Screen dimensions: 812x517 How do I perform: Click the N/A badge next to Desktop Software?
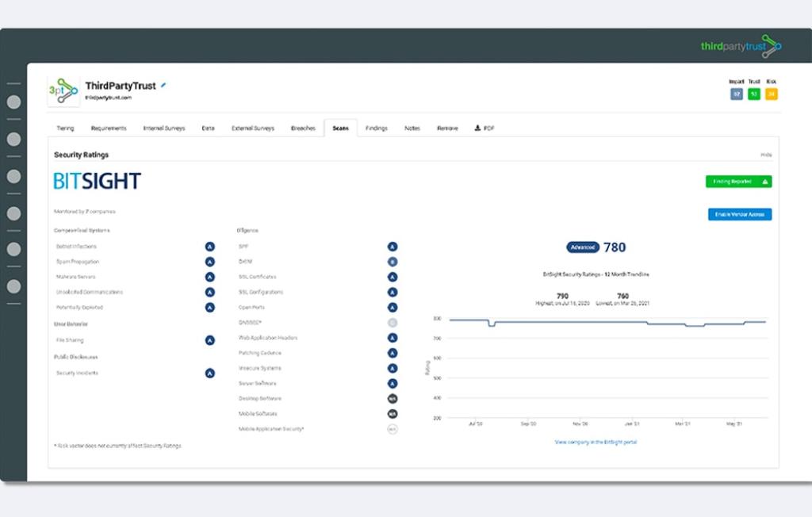click(392, 398)
